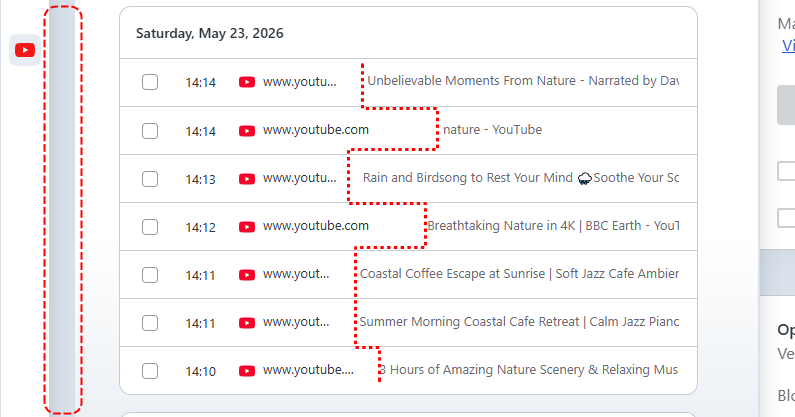Open Summer Morning Coastal Cafe Retreat entry
Screen dimensions: 795x417
[519, 322]
